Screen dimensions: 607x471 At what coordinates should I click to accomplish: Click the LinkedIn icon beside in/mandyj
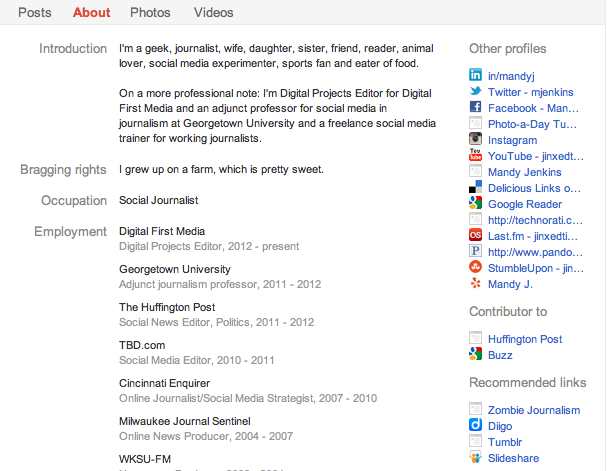[476, 76]
